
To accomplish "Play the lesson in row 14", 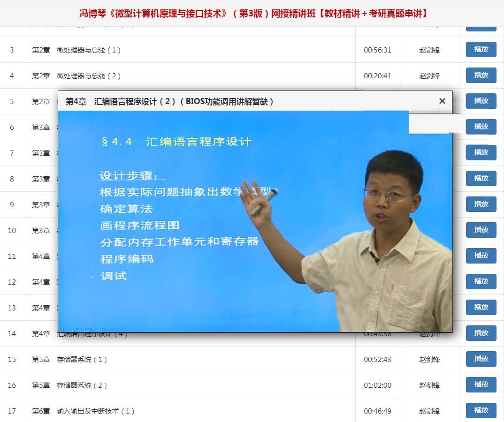I will (481, 333).
